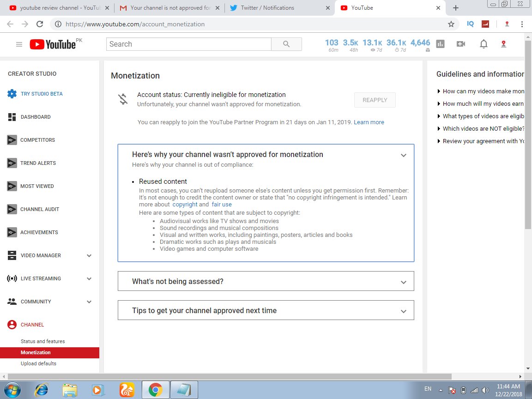Click the Most Viewed vidIQ icon
The height and width of the screenshot is (399, 532).
pos(12,186)
